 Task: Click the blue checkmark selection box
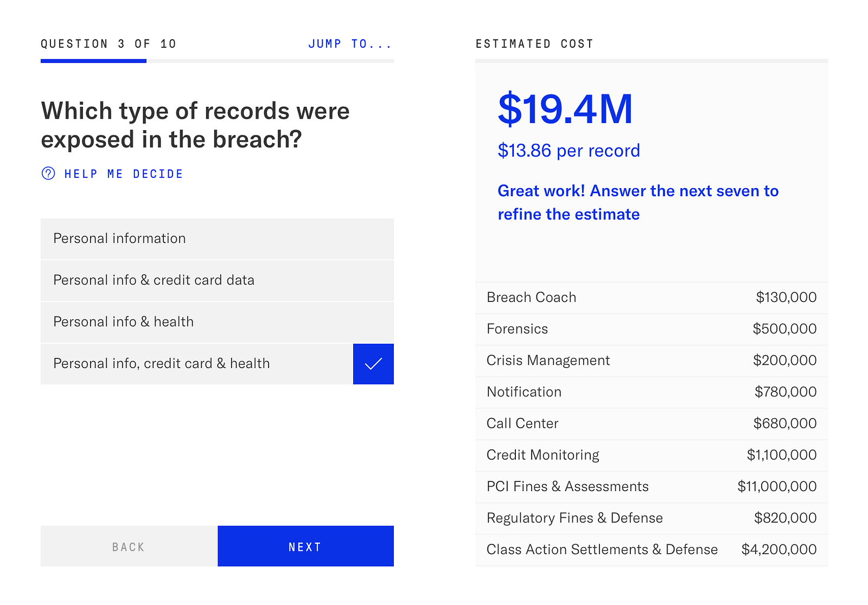point(373,364)
